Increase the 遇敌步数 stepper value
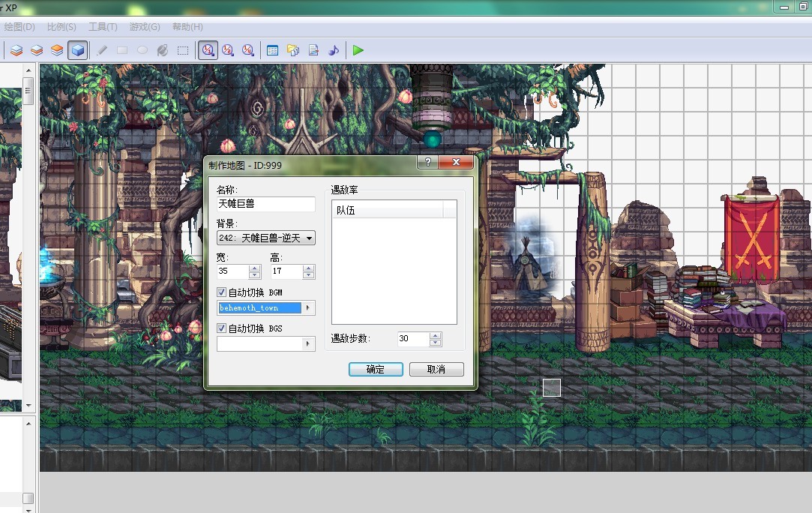Image resolution: width=812 pixels, height=513 pixels. (x=435, y=335)
